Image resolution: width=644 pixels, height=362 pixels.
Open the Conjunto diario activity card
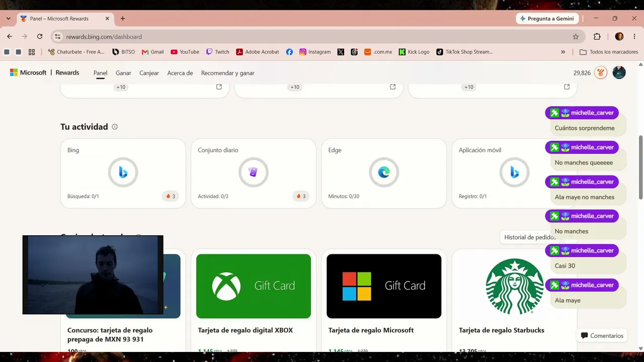tap(254, 173)
